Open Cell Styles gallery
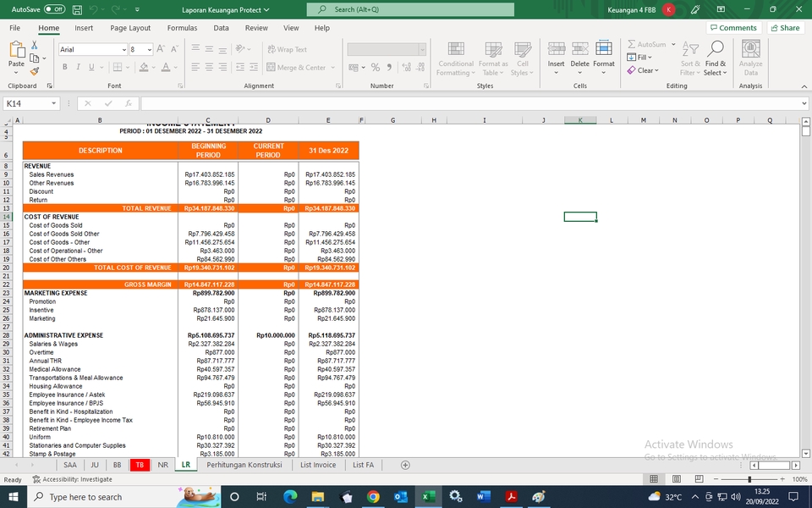This screenshot has height=508, width=812. tap(522, 58)
